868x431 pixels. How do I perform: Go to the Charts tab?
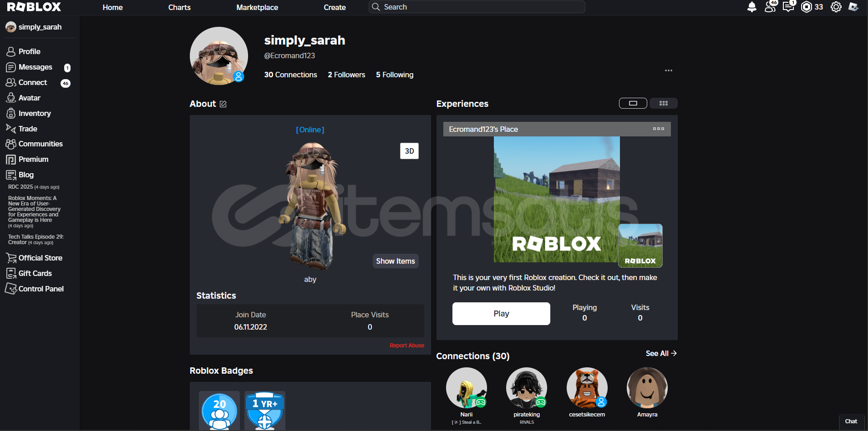coord(179,7)
